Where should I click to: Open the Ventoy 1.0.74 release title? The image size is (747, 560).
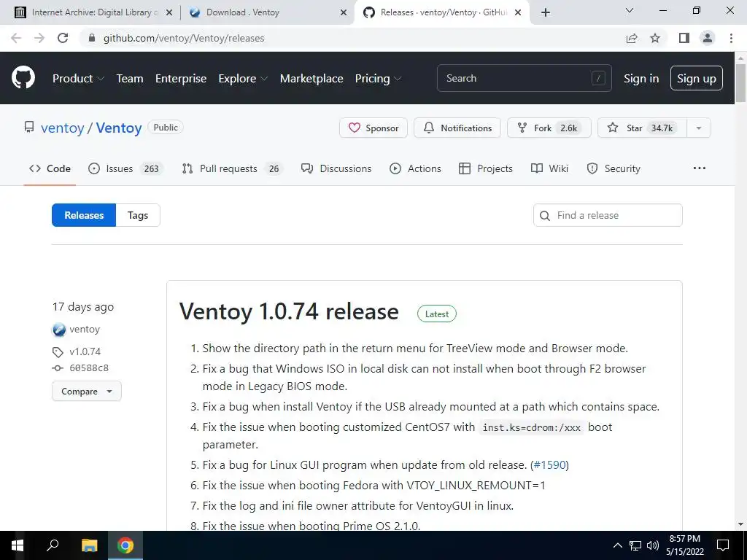289,311
